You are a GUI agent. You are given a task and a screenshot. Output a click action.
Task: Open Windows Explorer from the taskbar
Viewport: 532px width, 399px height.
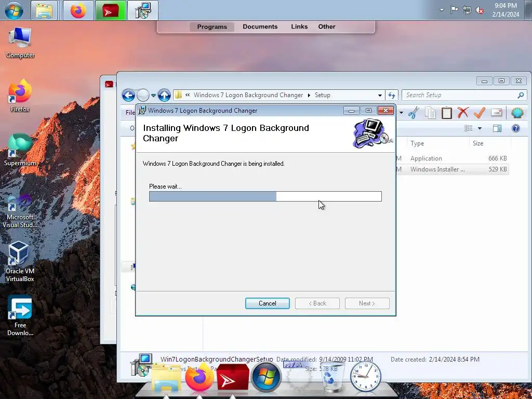click(x=45, y=10)
